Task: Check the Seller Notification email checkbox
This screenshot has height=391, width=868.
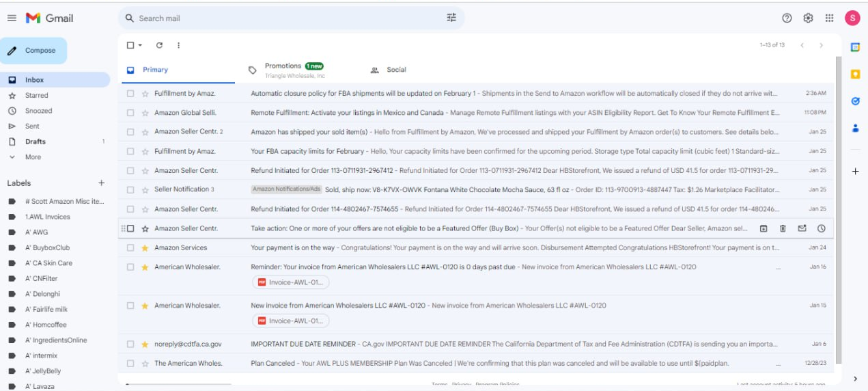Action: coord(130,190)
